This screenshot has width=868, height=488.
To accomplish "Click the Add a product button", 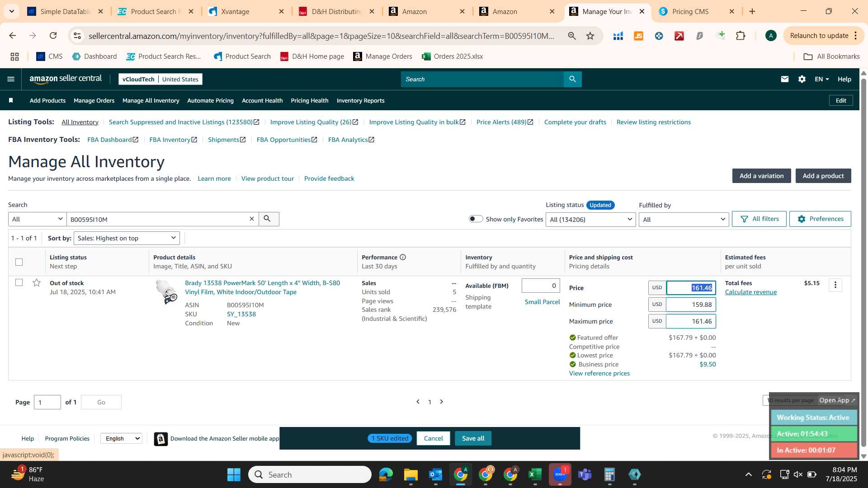I will tap(823, 176).
